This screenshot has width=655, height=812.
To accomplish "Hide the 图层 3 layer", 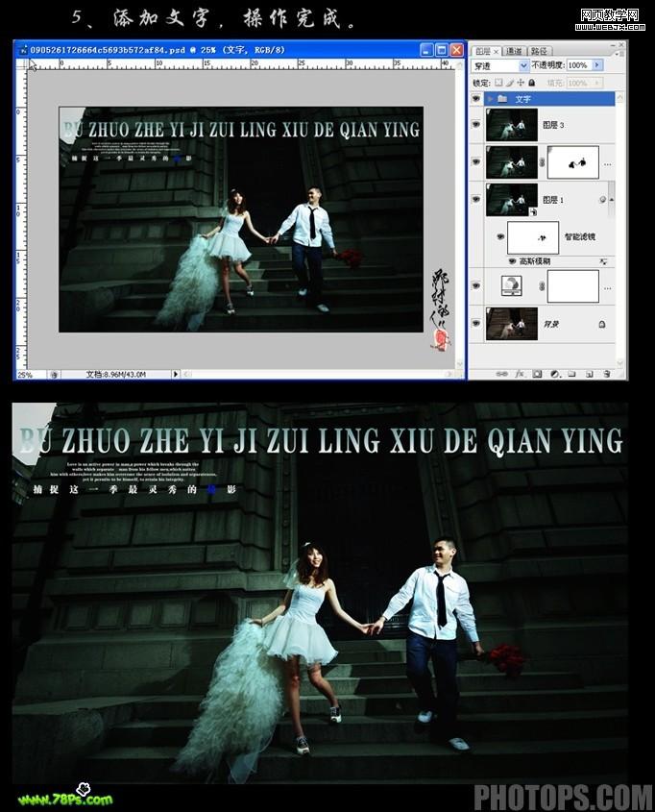I will pyautogui.click(x=476, y=125).
